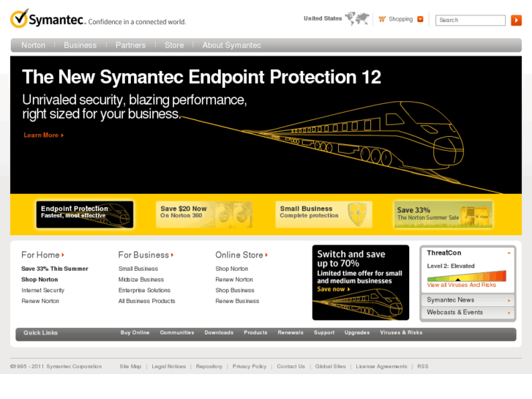Open the Partners menu

130,45
